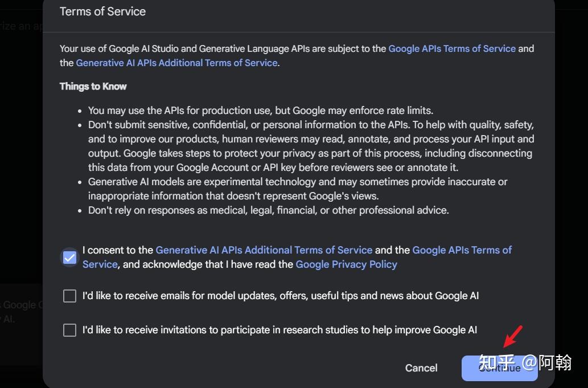Uncheck the terms consent checkbox

click(69, 258)
